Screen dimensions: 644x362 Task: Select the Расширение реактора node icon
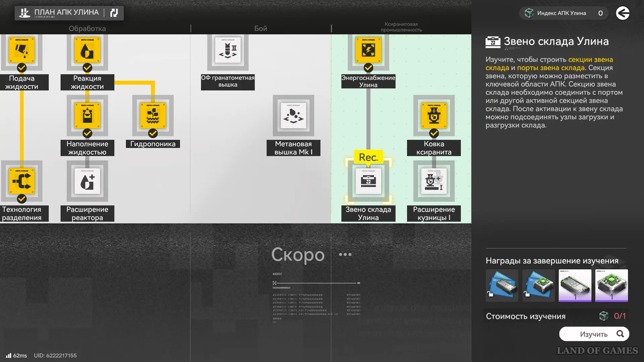coord(87,181)
